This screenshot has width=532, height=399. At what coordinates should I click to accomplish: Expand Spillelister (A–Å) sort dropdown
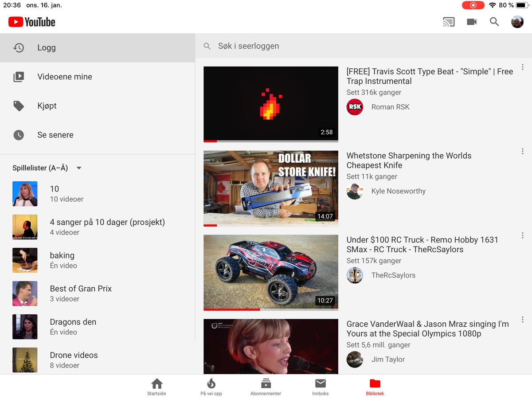(x=79, y=168)
